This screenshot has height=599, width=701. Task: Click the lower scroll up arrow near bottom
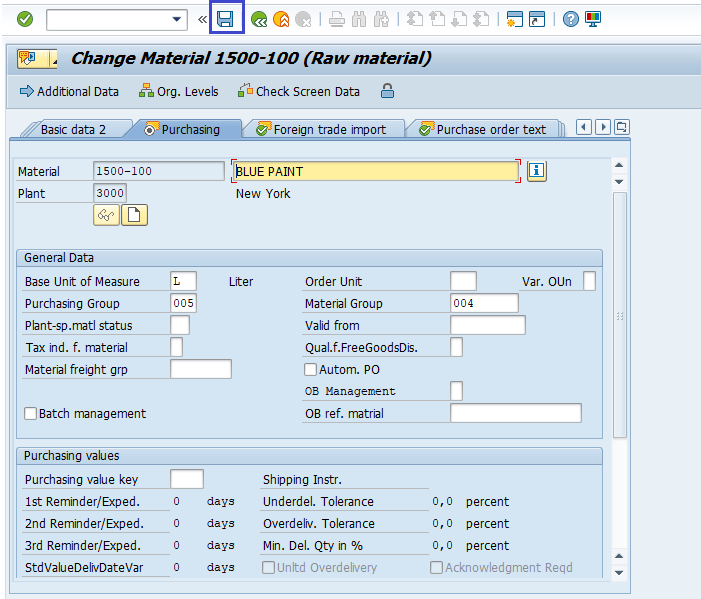[619, 556]
